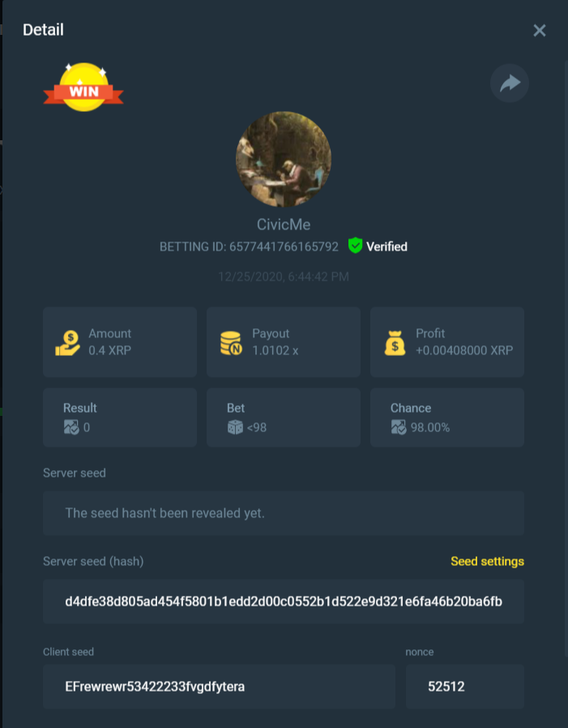The image size is (568, 728).
Task: Click the dice icon in Bet
Action: click(x=235, y=427)
